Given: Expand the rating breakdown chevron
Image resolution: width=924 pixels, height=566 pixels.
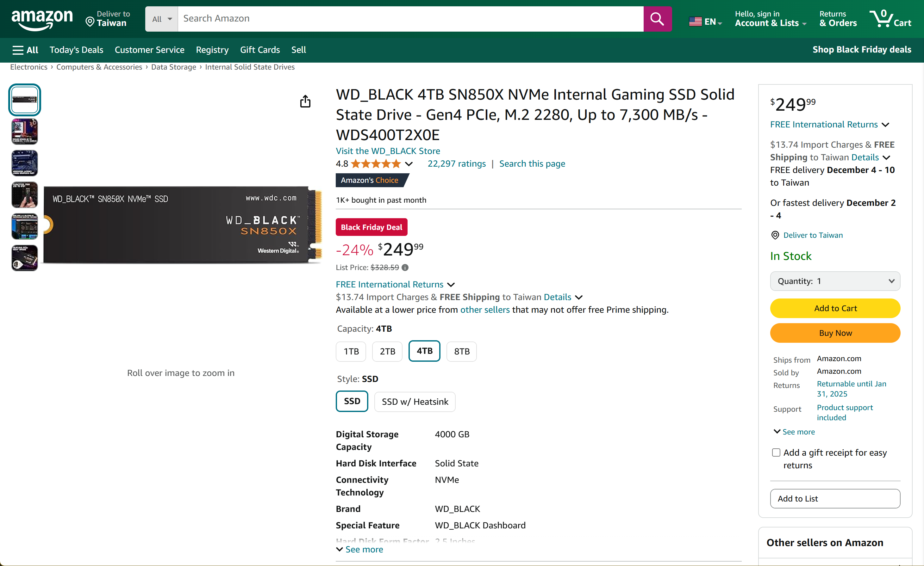Looking at the screenshot, I should (x=409, y=164).
